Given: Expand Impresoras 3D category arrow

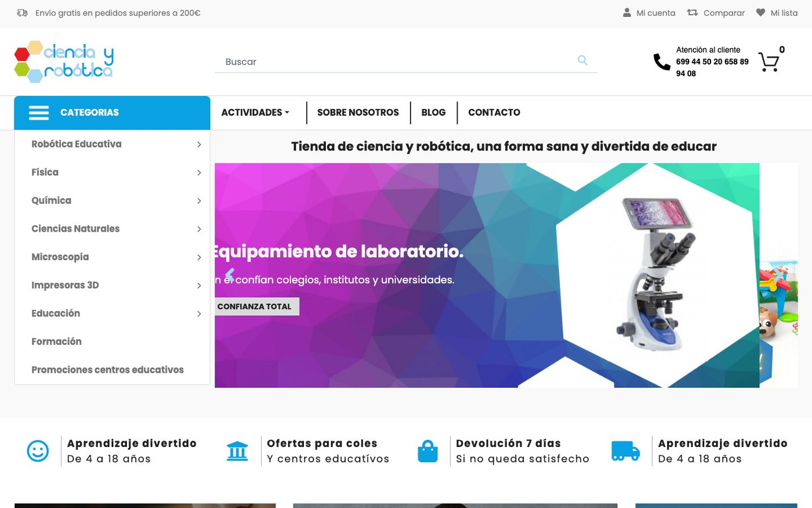Looking at the screenshot, I should [199, 286].
